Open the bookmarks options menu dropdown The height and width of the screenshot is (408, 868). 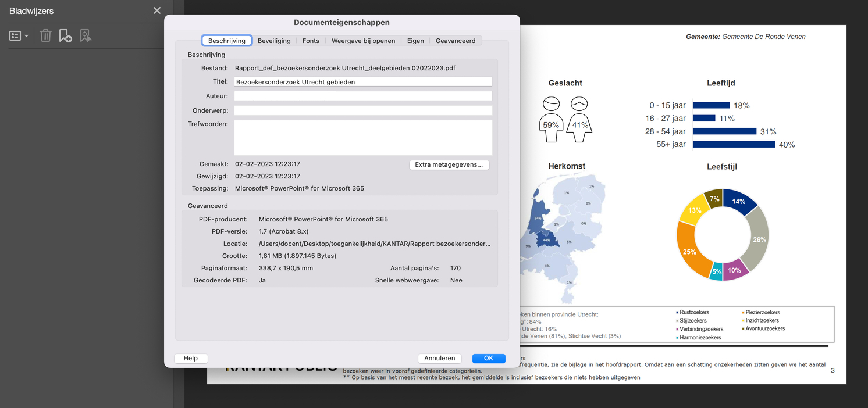click(x=19, y=36)
